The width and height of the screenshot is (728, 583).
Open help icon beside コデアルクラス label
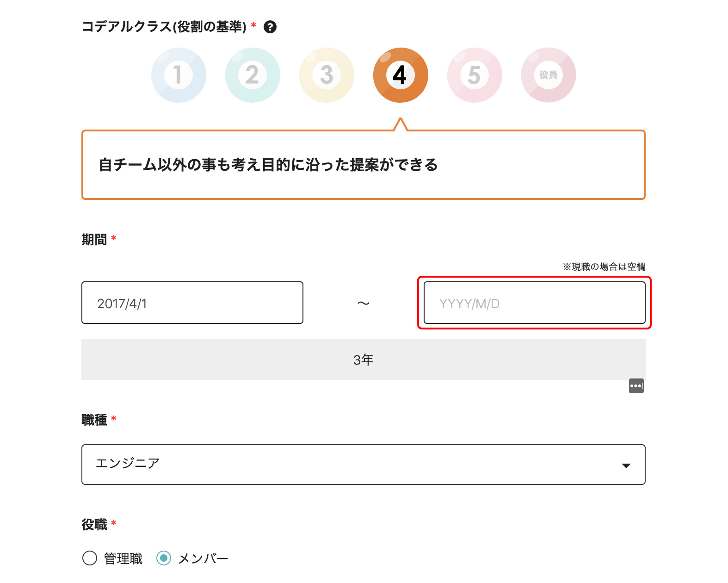pos(270,27)
